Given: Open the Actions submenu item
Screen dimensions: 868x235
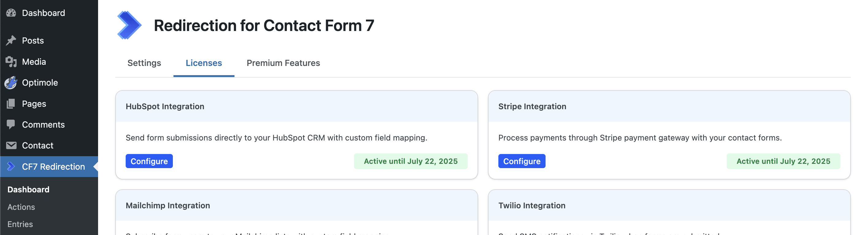Looking at the screenshot, I should pos(21,207).
